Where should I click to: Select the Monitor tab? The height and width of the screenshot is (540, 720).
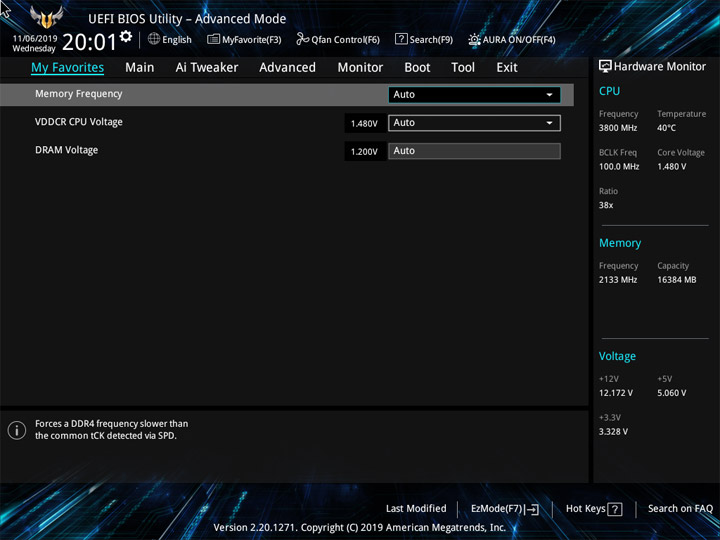[360, 68]
